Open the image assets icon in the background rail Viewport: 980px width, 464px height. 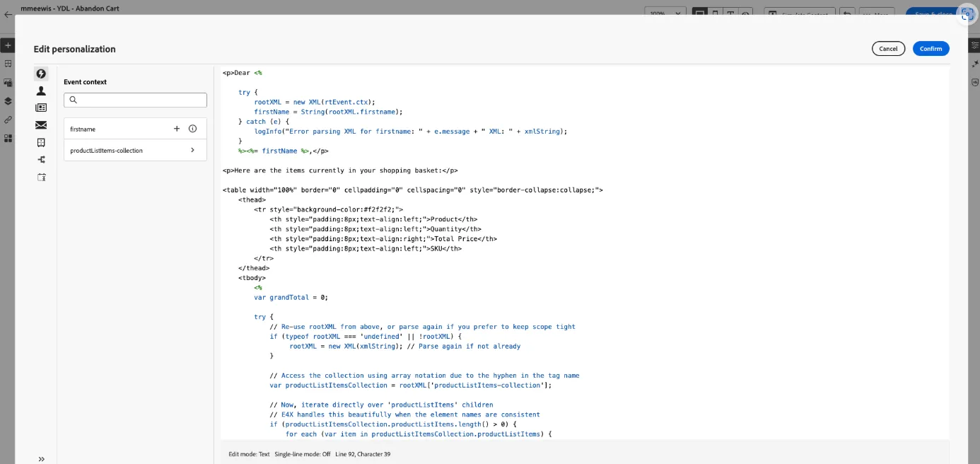8,82
